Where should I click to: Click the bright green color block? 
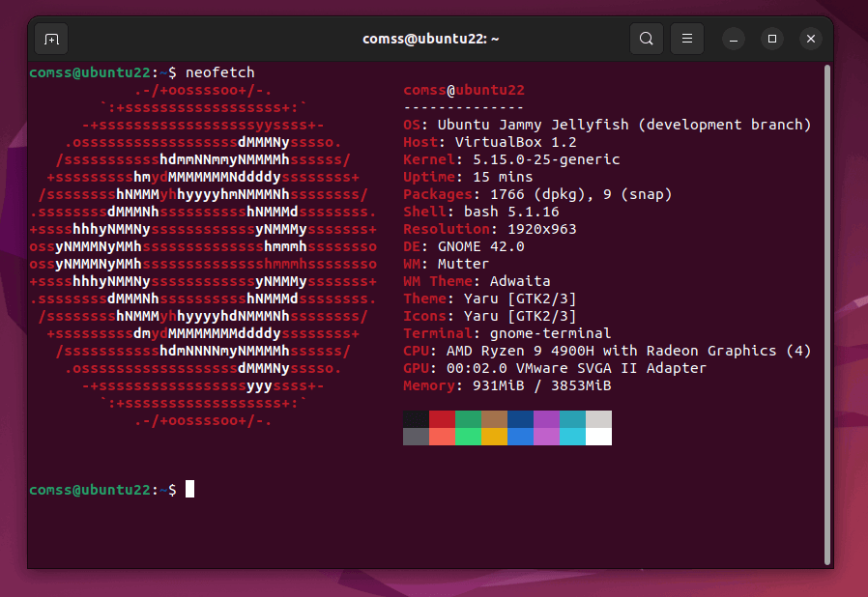pyautogui.click(x=469, y=437)
